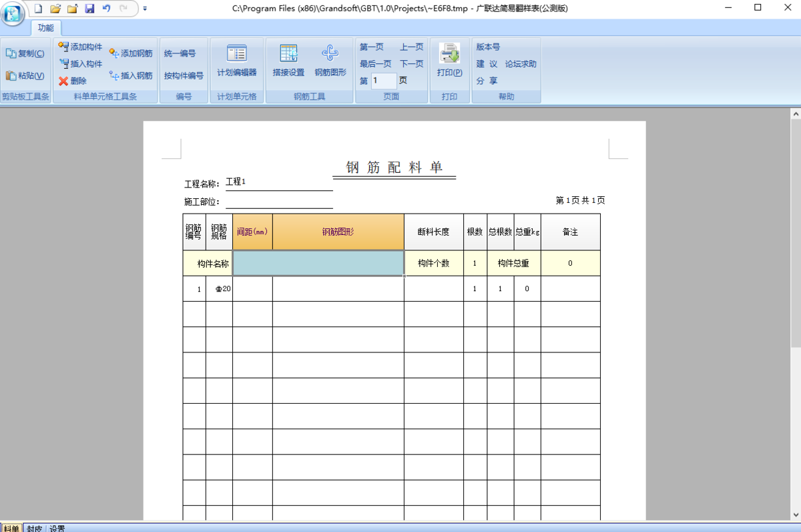
Task: Open the 搭接设置 lap settings
Action: pos(288,60)
